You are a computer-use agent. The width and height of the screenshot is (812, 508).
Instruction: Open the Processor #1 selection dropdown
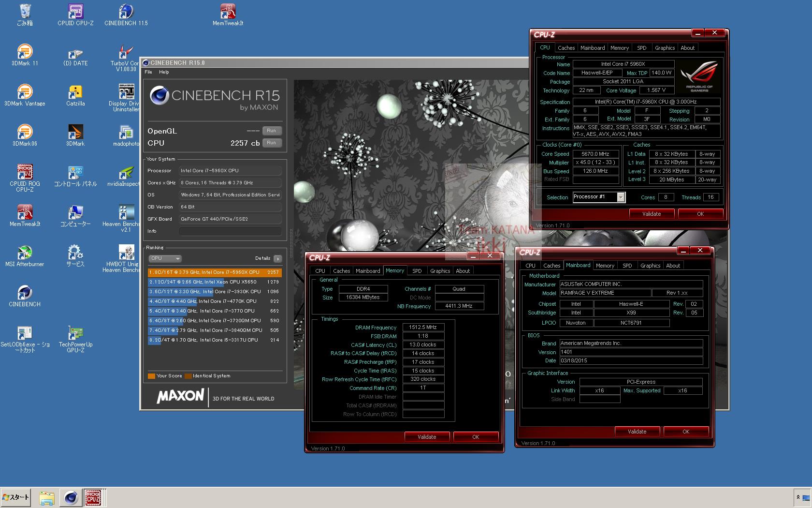click(x=599, y=197)
